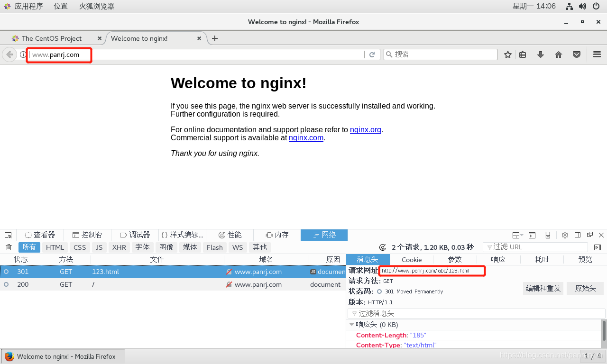Toggle the 所有 request filter

(29, 247)
